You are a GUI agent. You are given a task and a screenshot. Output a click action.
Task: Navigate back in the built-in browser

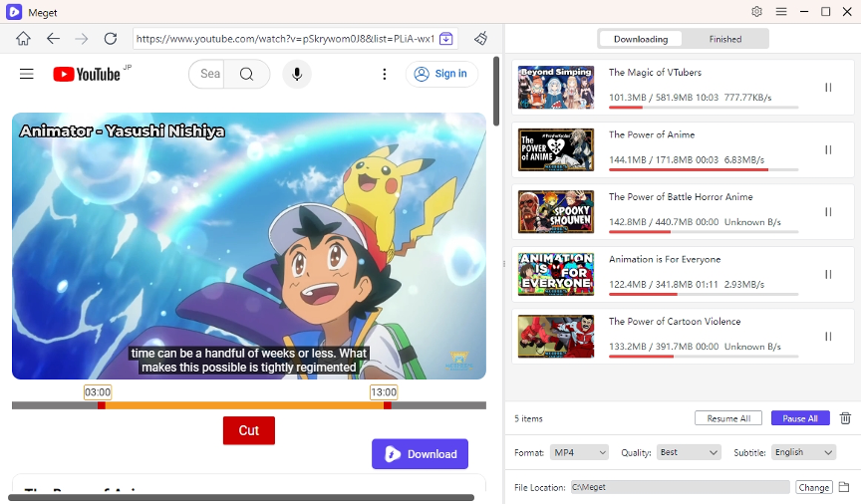(53, 39)
